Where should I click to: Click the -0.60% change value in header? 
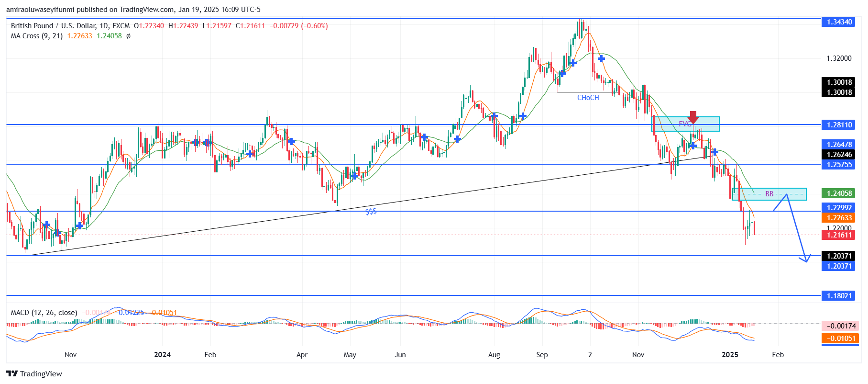pyautogui.click(x=314, y=26)
